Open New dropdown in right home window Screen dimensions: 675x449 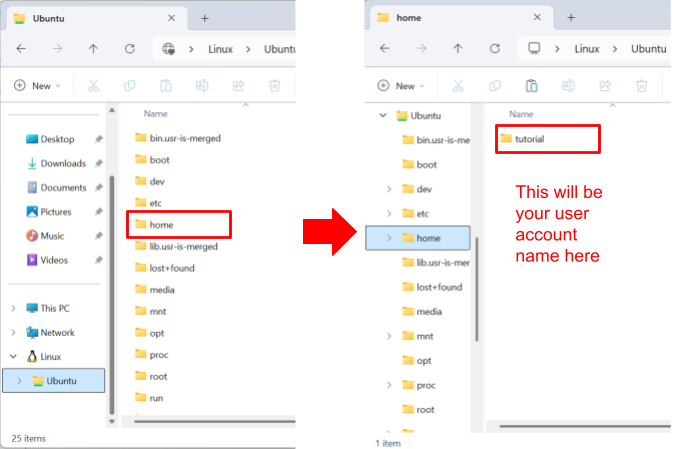tap(401, 86)
